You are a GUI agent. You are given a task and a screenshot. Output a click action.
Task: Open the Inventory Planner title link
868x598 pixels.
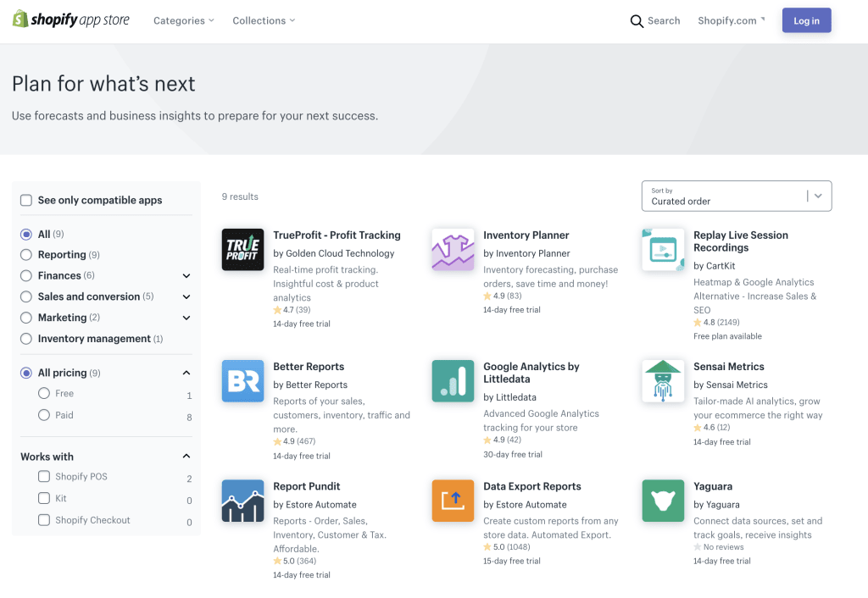click(x=526, y=235)
